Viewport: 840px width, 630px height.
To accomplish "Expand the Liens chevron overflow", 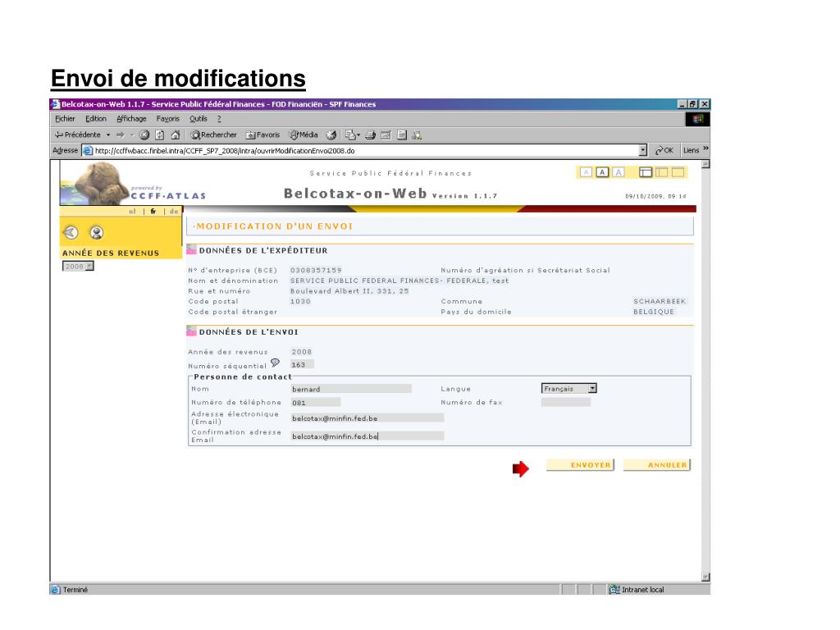I will [705, 148].
